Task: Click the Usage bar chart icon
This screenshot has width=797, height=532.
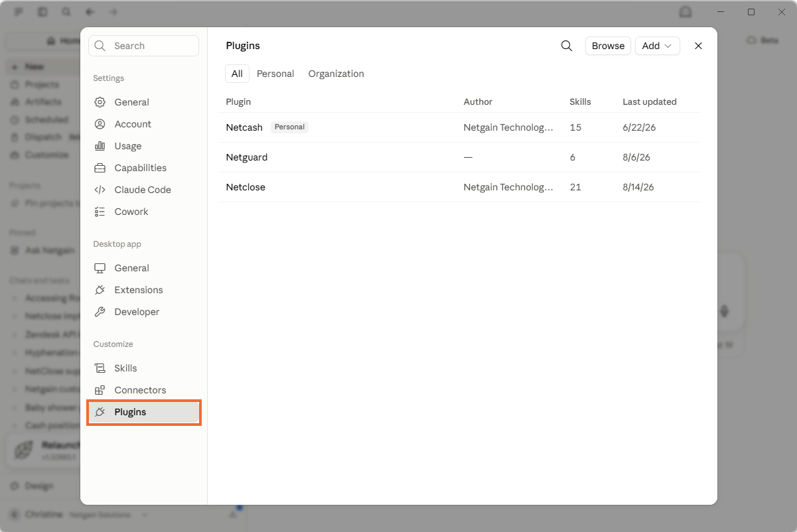Action: click(x=100, y=146)
